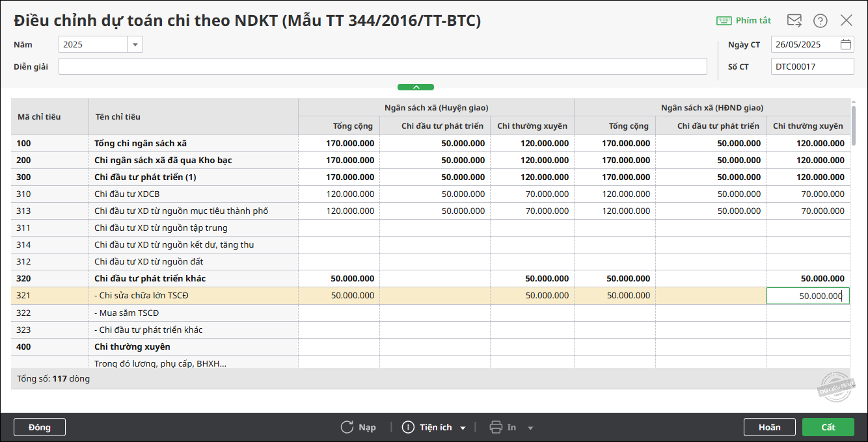Click the Nạp refresh icon
The image size is (868, 442).
[347, 427]
